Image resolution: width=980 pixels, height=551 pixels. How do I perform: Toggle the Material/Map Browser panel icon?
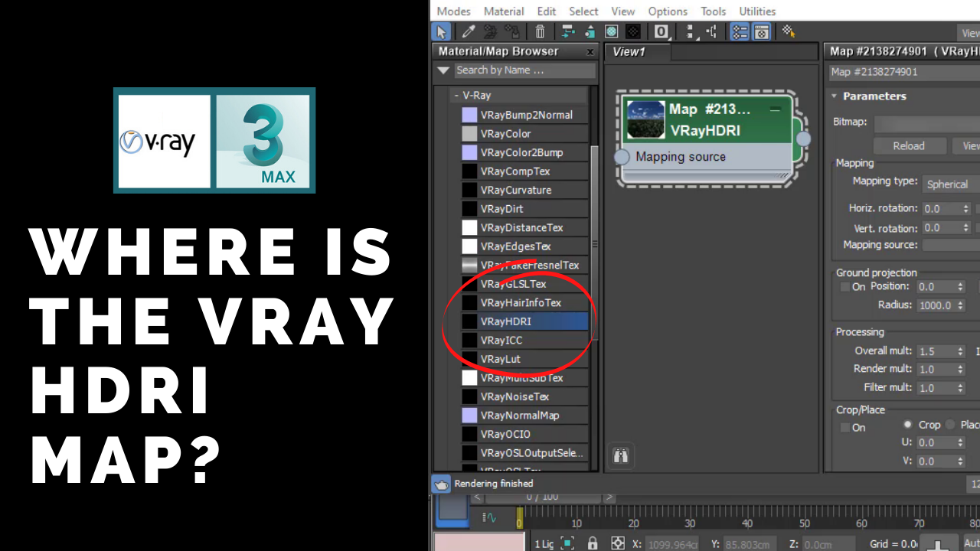coord(740,31)
